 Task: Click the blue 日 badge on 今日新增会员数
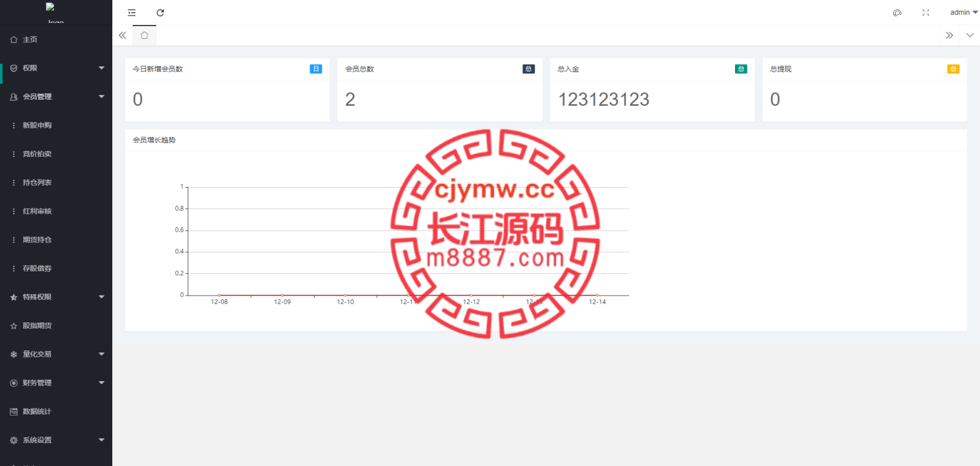(x=316, y=69)
